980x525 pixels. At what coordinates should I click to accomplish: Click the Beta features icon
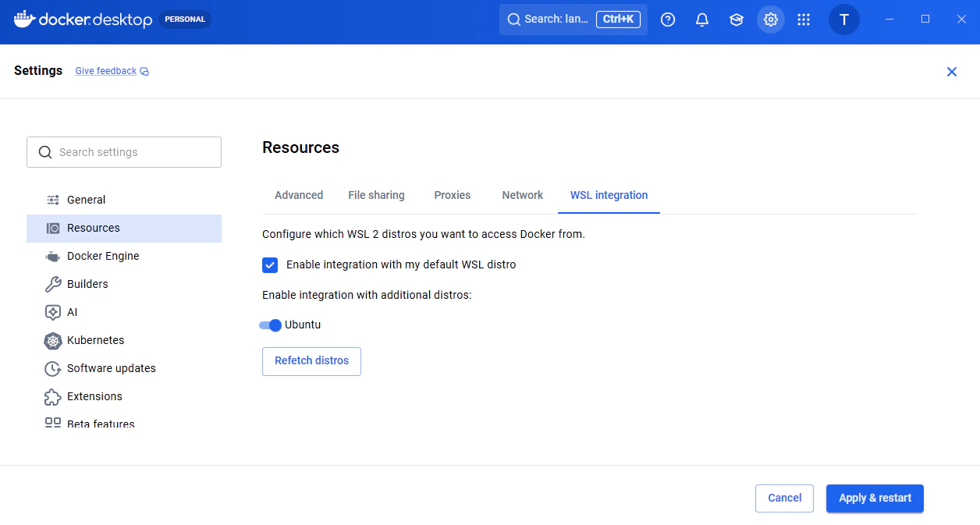point(53,423)
